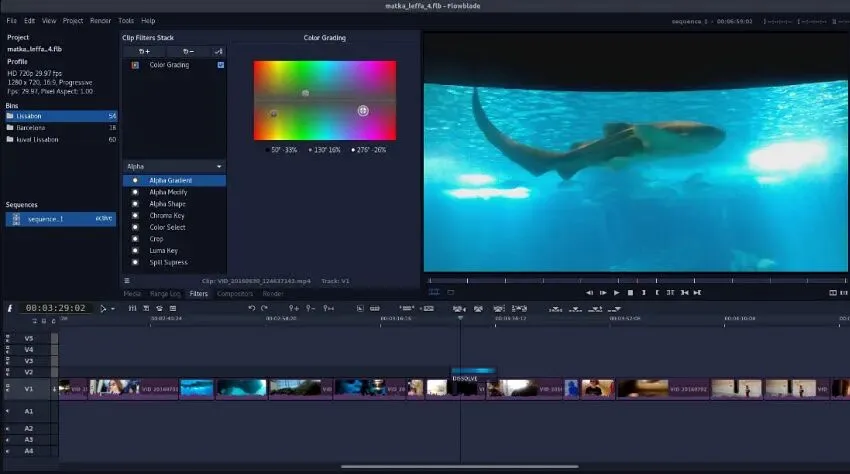
Task: Select the Chroma Key filter
Action: tap(167, 215)
